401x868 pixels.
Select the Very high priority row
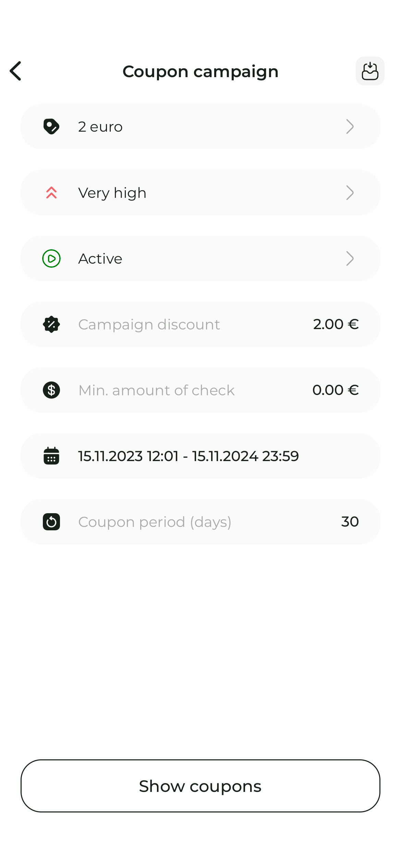(x=112, y=193)
